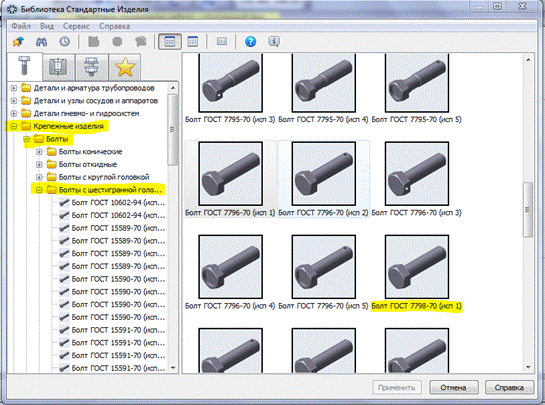Select thumbnail Болт ГОСТ 7796-70 (исп 5)

pyautogui.click(x=324, y=267)
